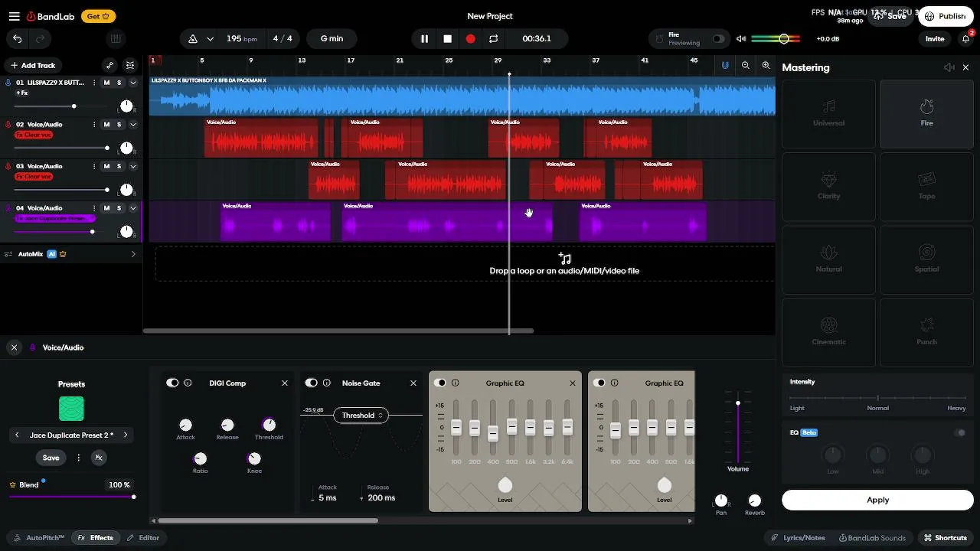Click the Invite button

[935, 39]
